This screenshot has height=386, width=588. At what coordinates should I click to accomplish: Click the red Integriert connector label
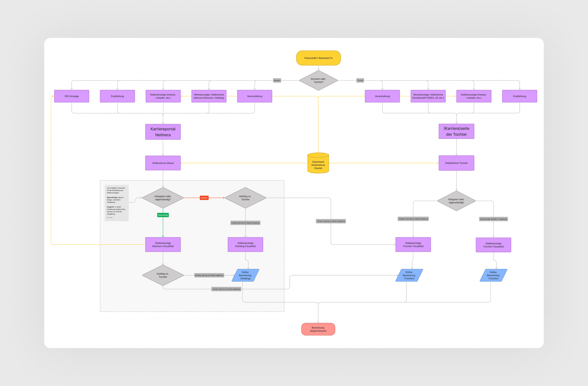click(x=204, y=198)
